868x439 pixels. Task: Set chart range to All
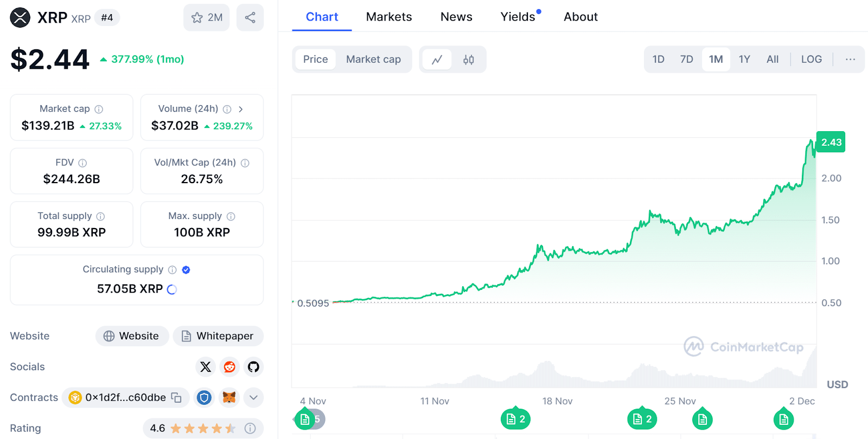(773, 60)
